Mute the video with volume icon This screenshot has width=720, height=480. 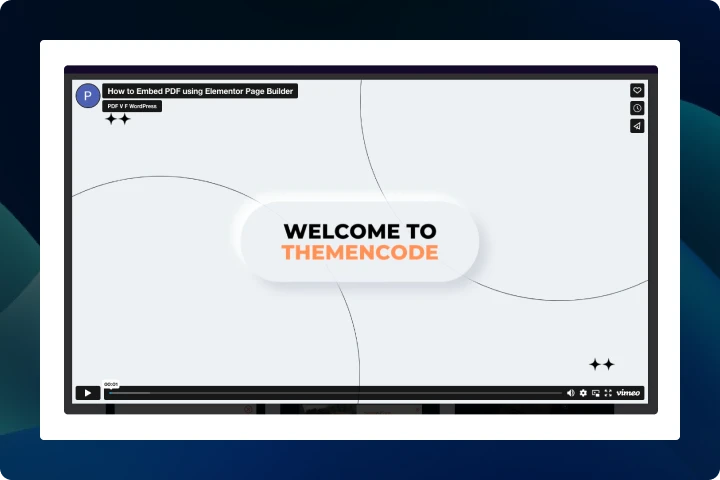570,393
